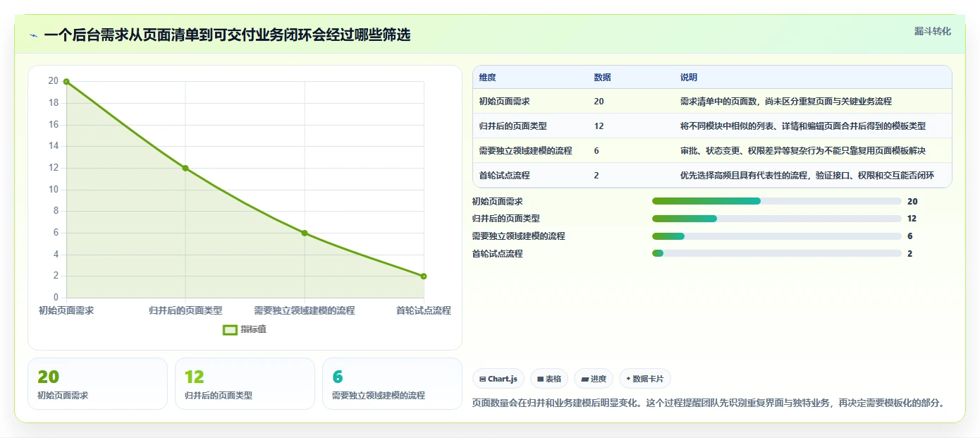Image resolution: width=980 pixels, height=438 pixels.
Task: Toggle the 指标值 legend swatch
Action: [x=230, y=329]
